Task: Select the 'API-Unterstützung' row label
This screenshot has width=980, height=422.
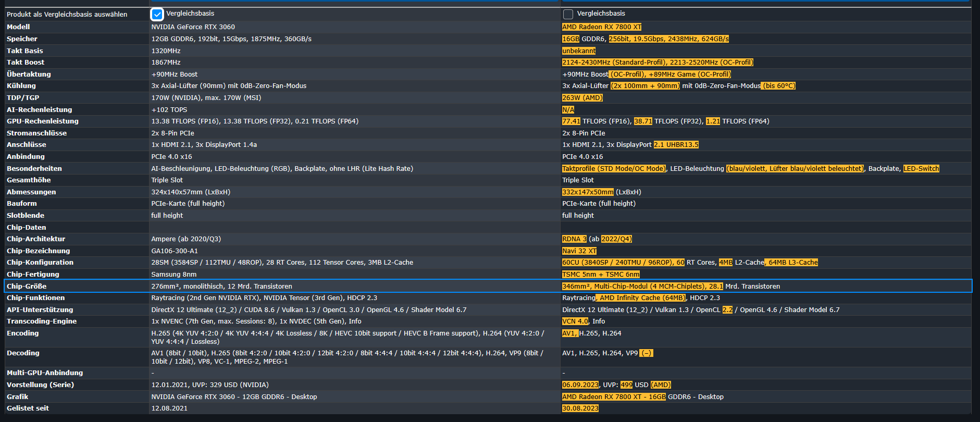Action: coord(40,310)
